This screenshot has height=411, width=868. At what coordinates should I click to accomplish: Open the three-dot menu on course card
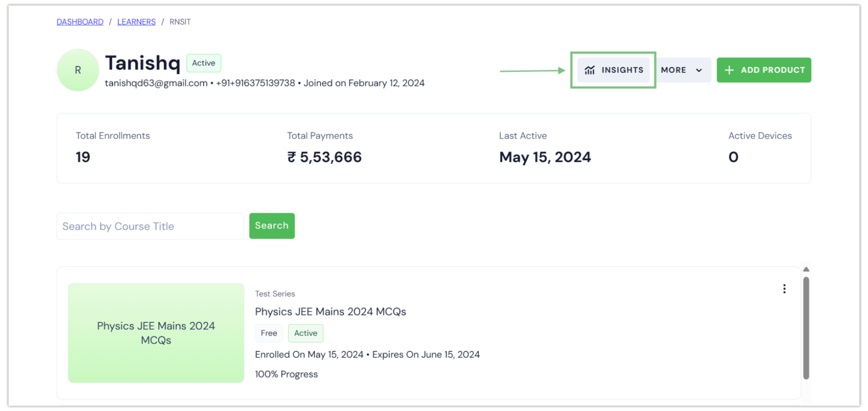(x=784, y=288)
